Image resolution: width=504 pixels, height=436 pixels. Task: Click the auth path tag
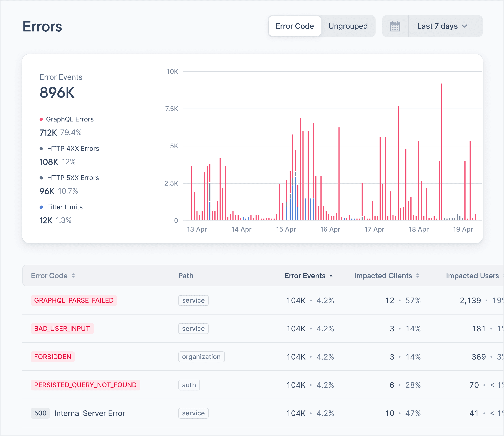pos(189,385)
